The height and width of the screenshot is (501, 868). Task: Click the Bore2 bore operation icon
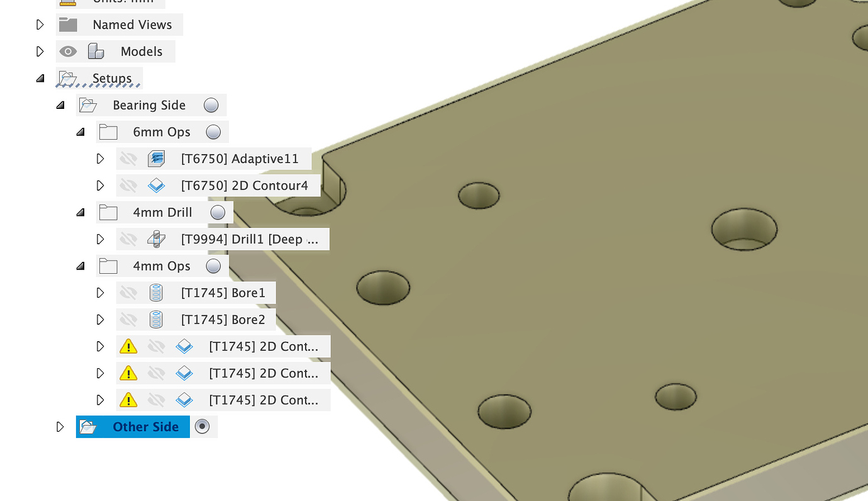click(x=155, y=319)
